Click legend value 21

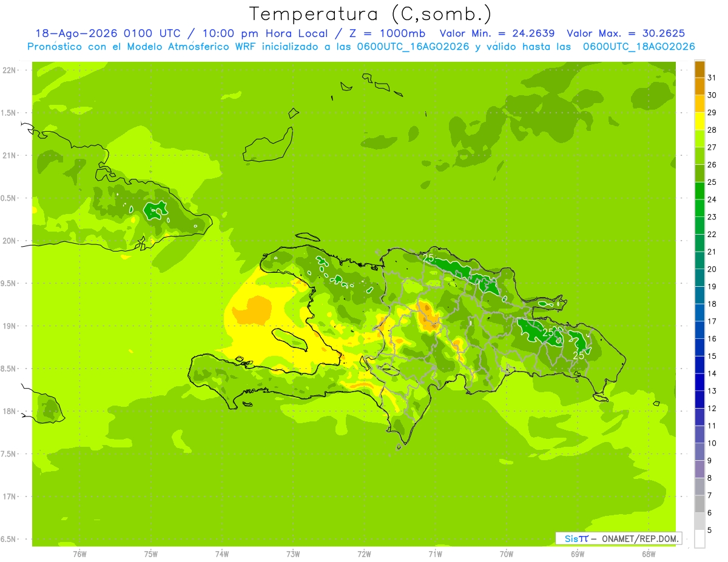[712, 252]
